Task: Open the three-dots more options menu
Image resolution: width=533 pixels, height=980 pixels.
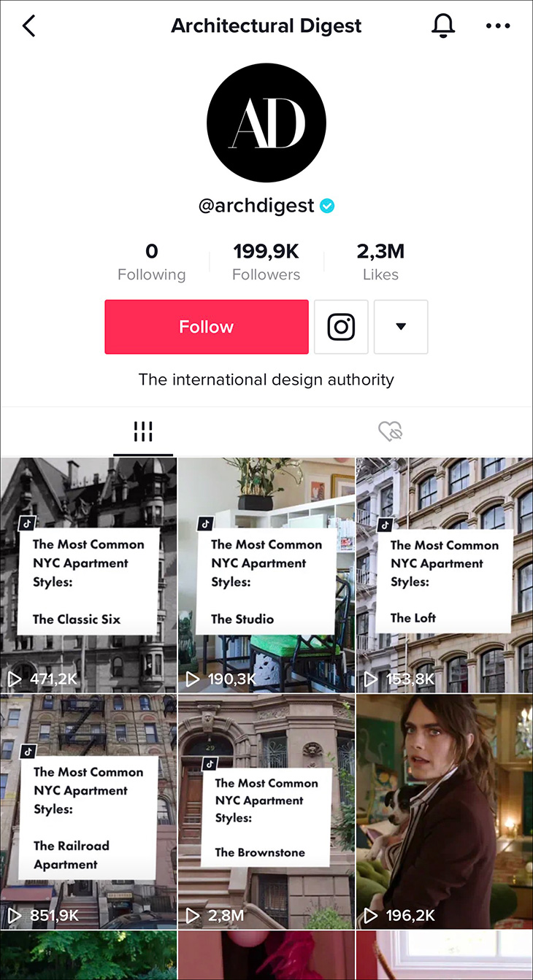Action: click(x=498, y=26)
